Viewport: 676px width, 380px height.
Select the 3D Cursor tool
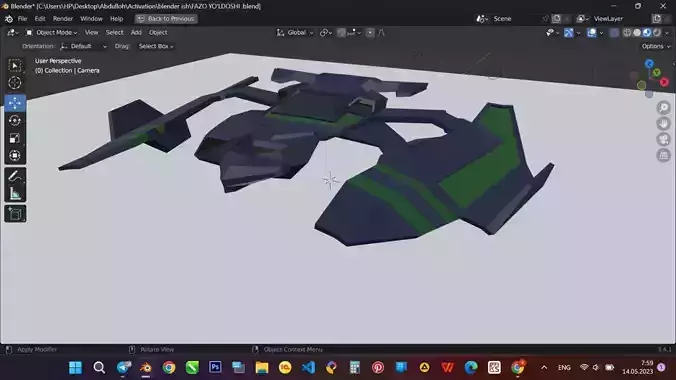point(15,83)
